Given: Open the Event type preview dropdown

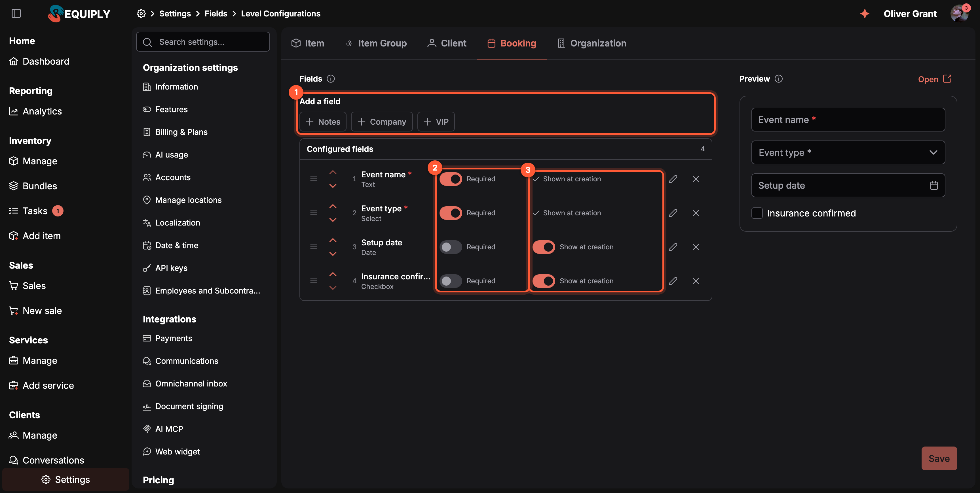Looking at the screenshot, I should [x=848, y=152].
